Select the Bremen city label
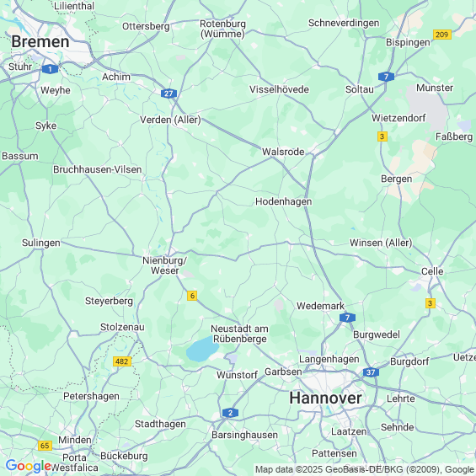476x476 pixels. (40, 41)
